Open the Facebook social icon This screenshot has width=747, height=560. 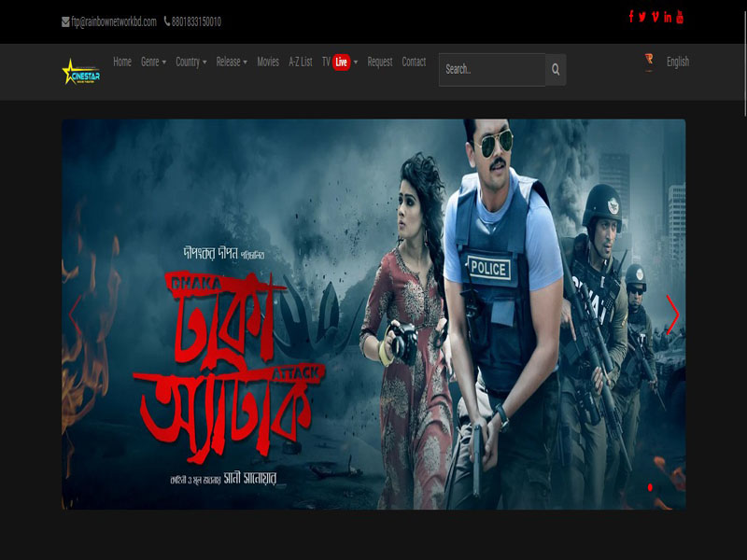pos(631,17)
